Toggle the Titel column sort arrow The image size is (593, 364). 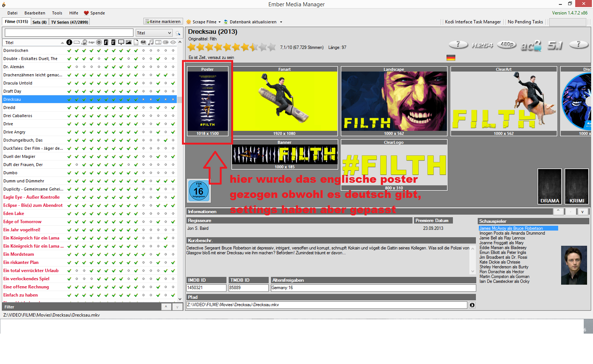tap(62, 43)
